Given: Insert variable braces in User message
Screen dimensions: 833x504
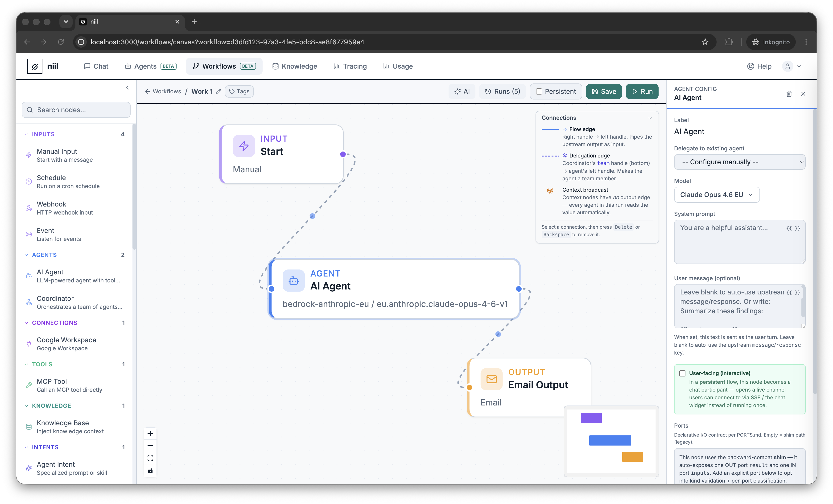Looking at the screenshot, I should (x=793, y=292).
